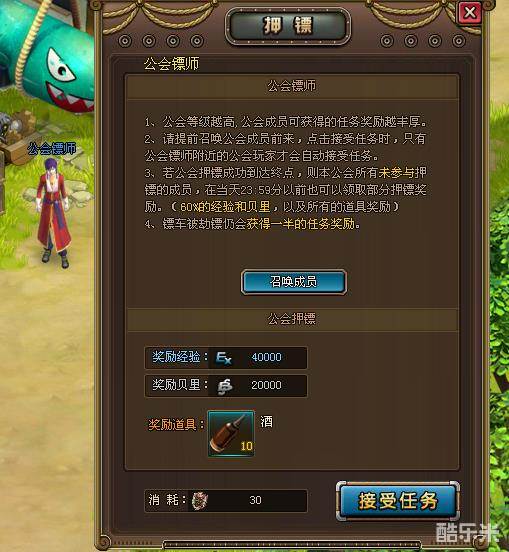Click the consumption cost item icon
Viewport: 509px width, 552px height.
pyautogui.click(x=200, y=500)
